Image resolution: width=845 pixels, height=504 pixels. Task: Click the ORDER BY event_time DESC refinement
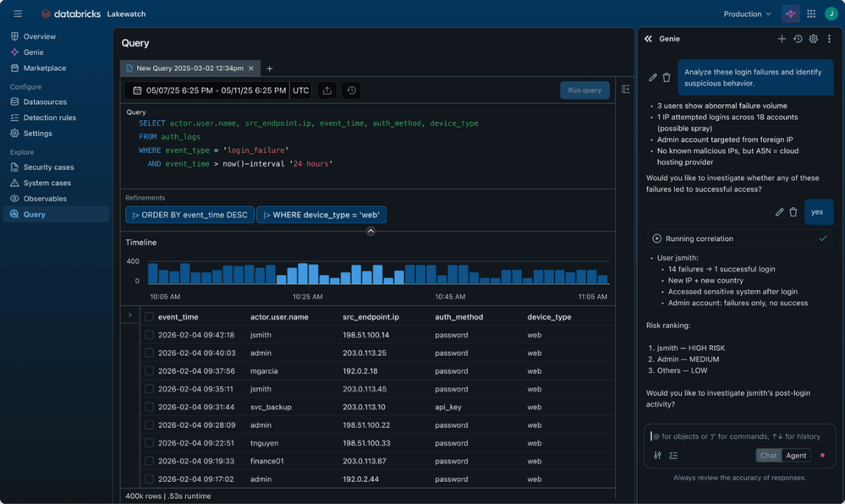tap(189, 215)
